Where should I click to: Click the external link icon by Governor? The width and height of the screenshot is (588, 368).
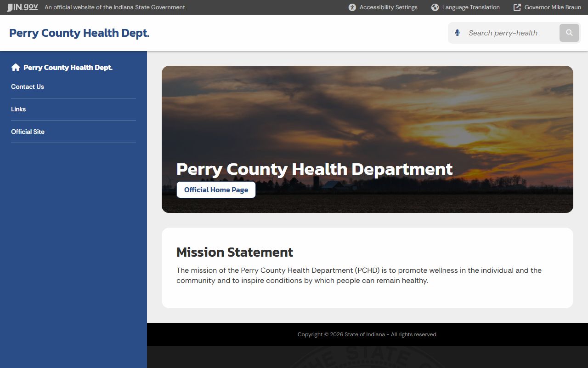point(517,7)
